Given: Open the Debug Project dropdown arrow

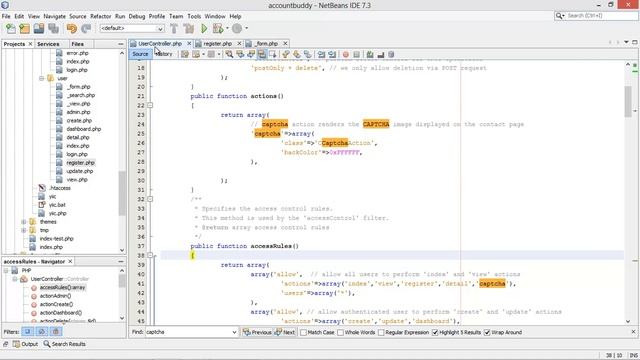Looking at the screenshot, I should click(x=227, y=28).
